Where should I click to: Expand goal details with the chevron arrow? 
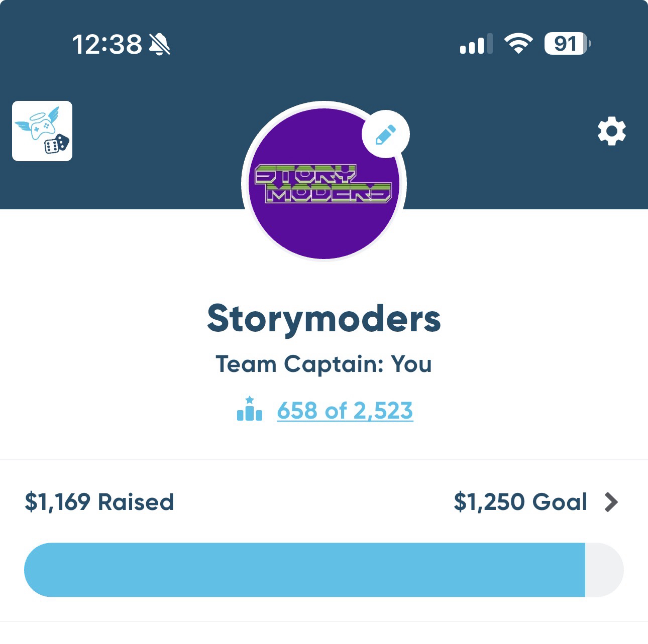(611, 502)
